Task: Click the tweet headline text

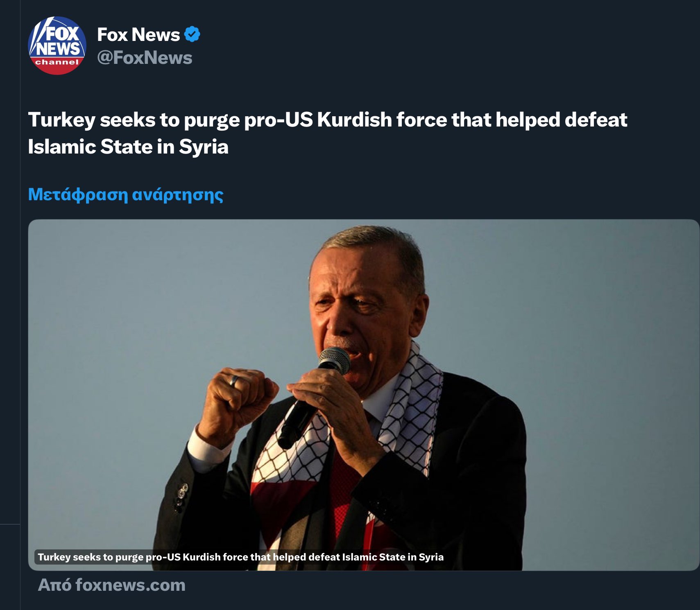Action: tap(327, 133)
